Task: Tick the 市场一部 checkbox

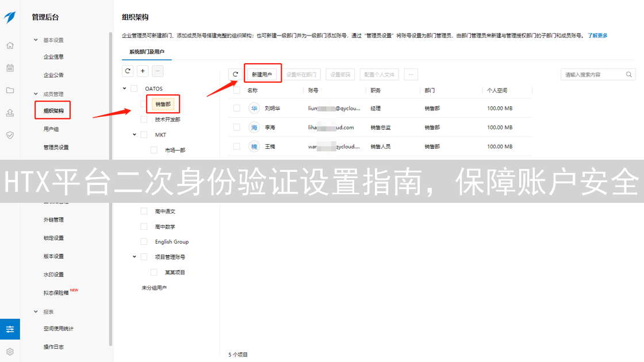Action: coord(154,150)
